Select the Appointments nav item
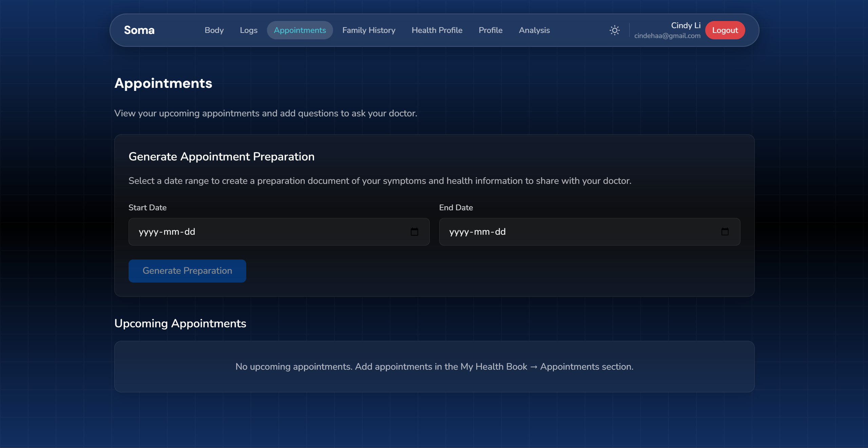 pyautogui.click(x=300, y=30)
